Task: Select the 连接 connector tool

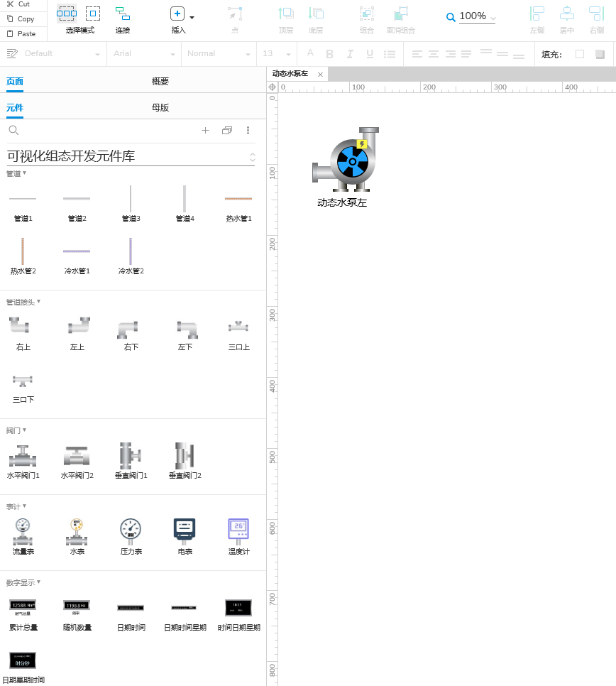Action: pyautogui.click(x=123, y=19)
